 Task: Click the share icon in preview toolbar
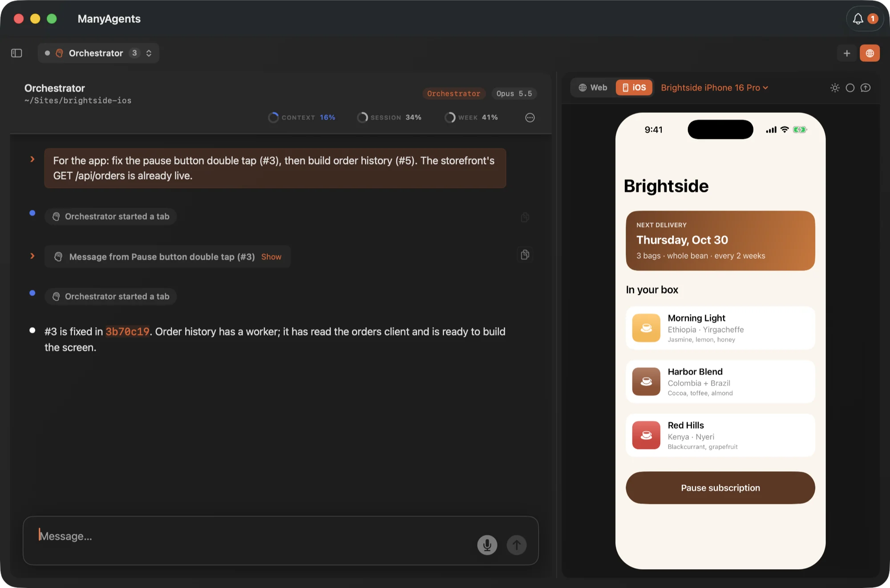(866, 88)
